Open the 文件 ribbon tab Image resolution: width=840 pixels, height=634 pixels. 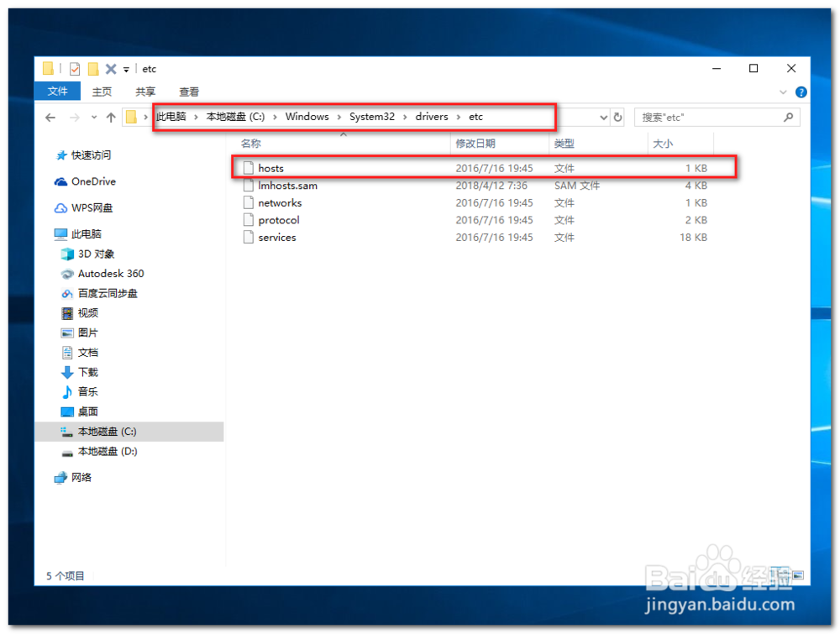coord(57,91)
